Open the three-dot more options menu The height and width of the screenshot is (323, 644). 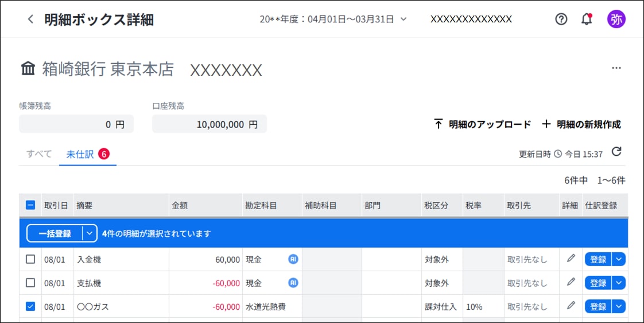pyautogui.click(x=616, y=68)
